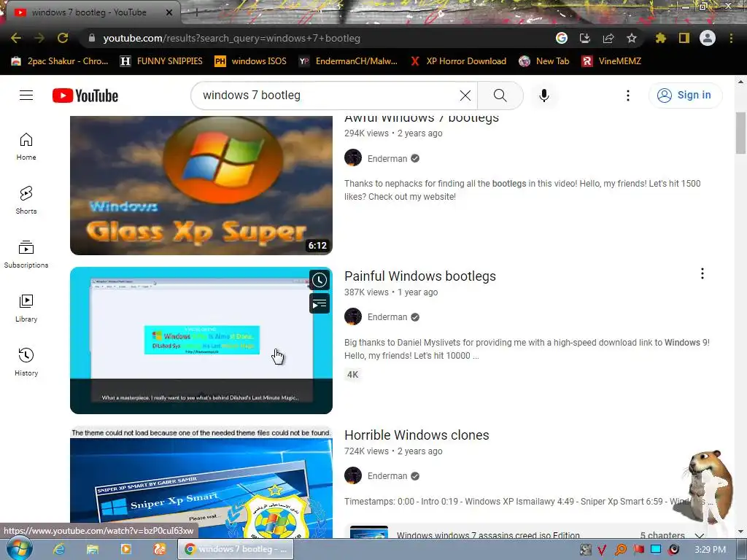Share this page using the share icon
The image size is (747, 560).
point(608,38)
